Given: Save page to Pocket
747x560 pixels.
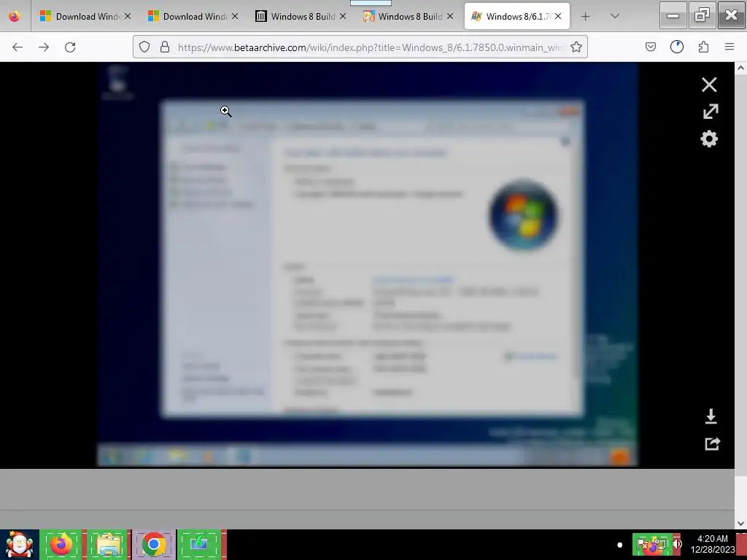Looking at the screenshot, I should coord(650,47).
